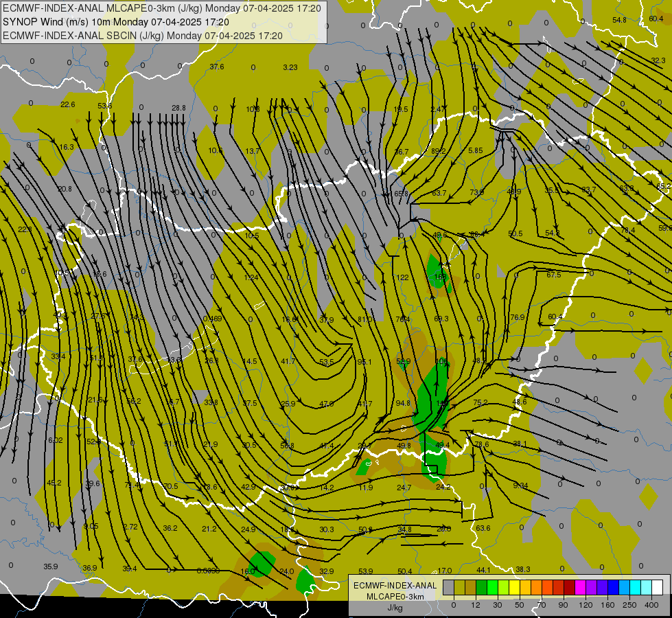Click the map value '0.469'
672x618 pixels.
213,319
